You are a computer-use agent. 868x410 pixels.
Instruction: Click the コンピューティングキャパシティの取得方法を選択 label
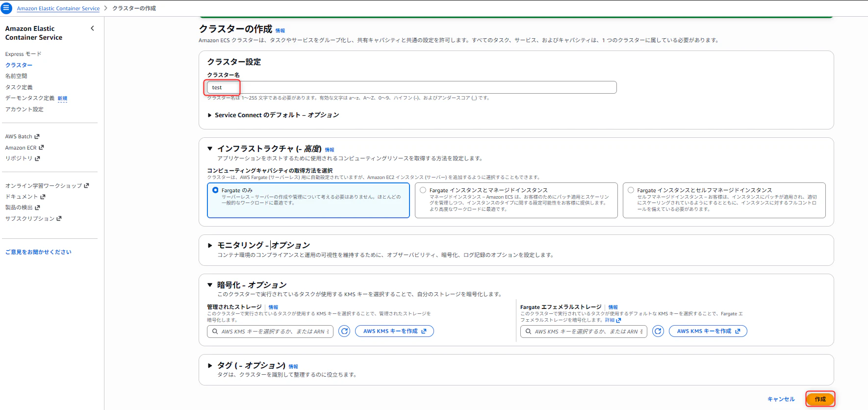click(270, 171)
